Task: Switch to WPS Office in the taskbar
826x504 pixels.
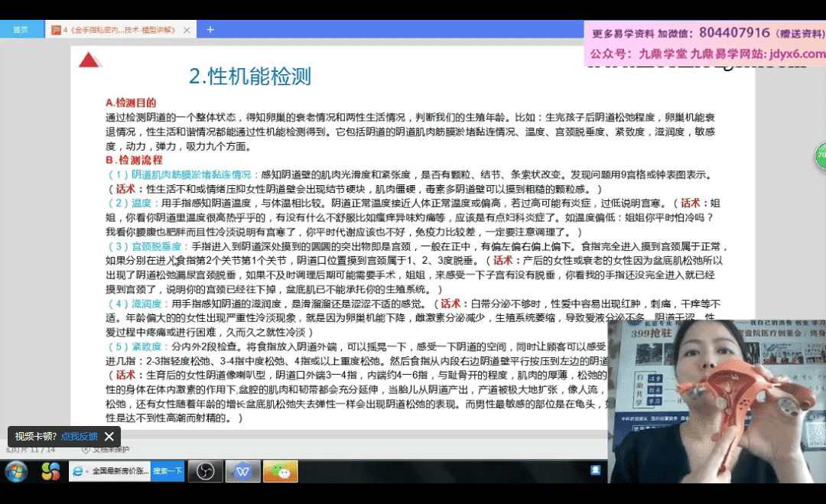Action: pos(242,471)
